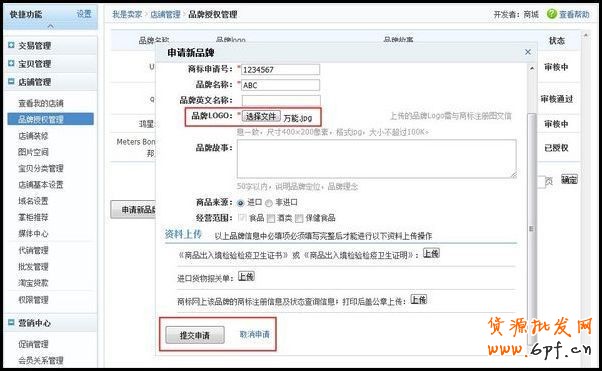Click the 提交申请 button
Image resolution: width=602 pixels, height=371 pixels.
tap(195, 335)
